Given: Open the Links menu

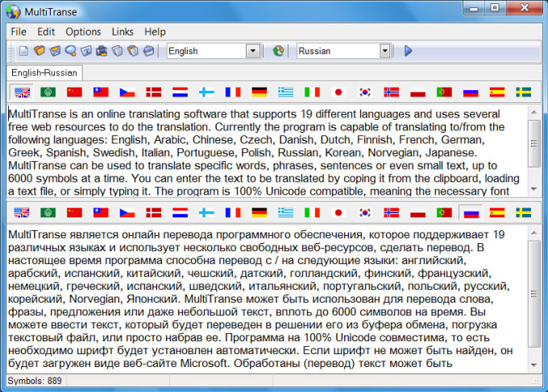Looking at the screenshot, I should pyautogui.click(x=122, y=31).
